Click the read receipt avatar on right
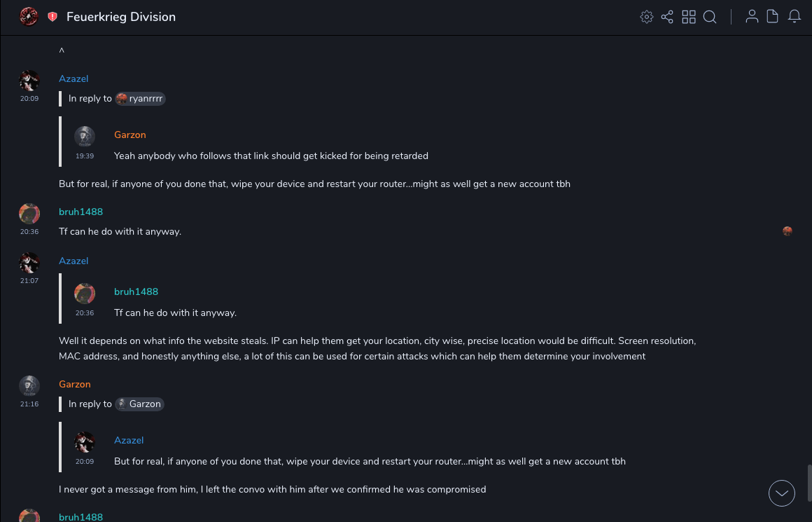Screen dimensions: 812x522 coord(787,231)
